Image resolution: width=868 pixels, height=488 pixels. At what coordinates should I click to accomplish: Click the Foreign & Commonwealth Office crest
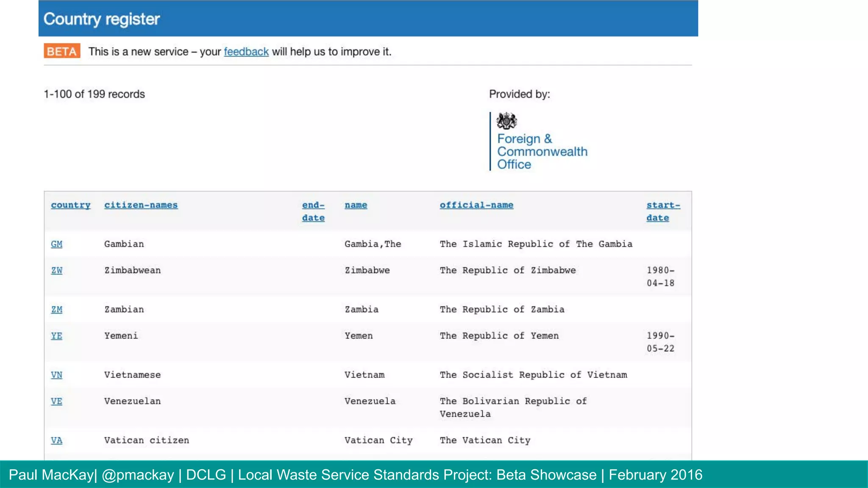(506, 121)
